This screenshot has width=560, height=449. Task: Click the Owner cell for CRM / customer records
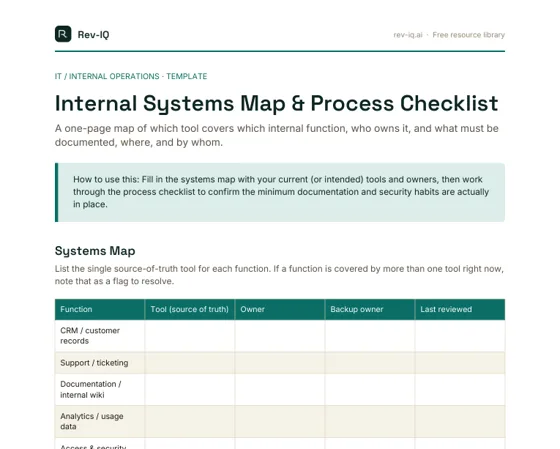[280, 336]
